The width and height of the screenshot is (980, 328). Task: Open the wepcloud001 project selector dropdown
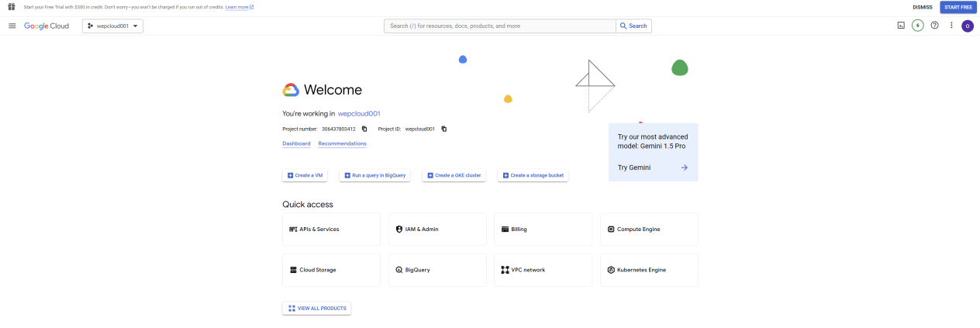112,26
